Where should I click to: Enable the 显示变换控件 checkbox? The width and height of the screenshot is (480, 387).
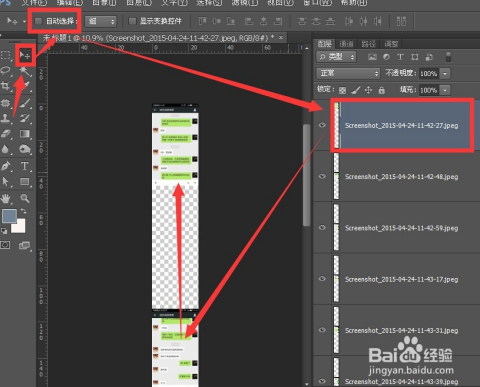(132, 21)
